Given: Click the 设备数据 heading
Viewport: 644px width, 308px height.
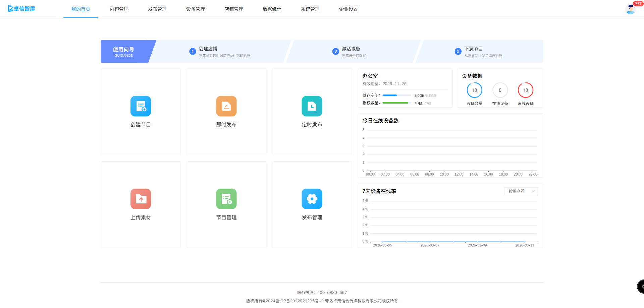Looking at the screenshot, I should click(x=472, y=76).
